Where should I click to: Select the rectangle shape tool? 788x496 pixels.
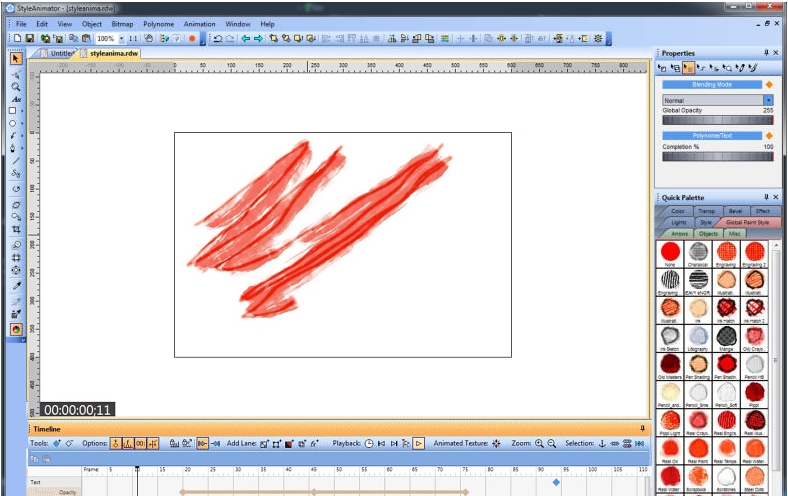13,111
